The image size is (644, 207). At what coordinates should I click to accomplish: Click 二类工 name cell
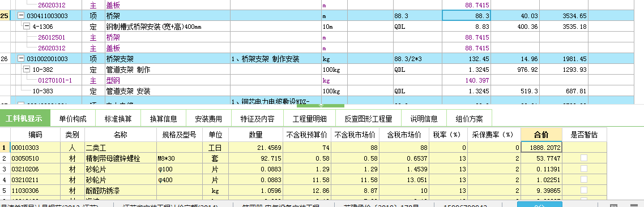[121, 147]
